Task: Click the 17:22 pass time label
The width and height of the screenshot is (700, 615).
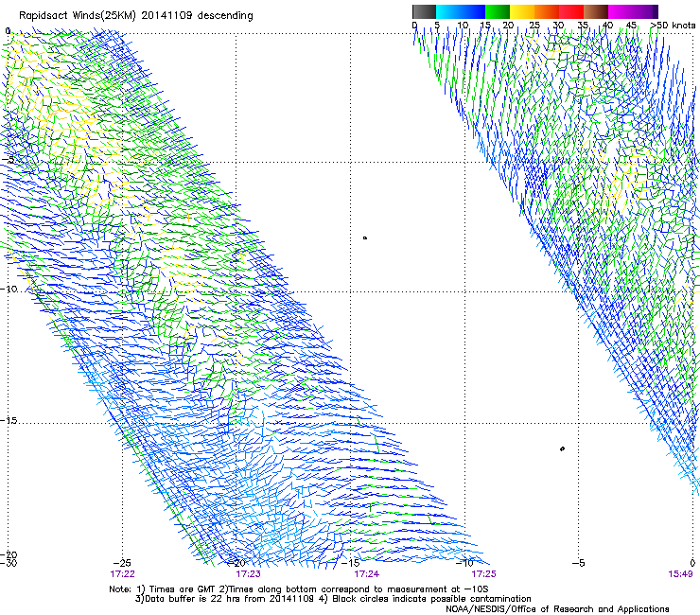Action: (122, 574)
